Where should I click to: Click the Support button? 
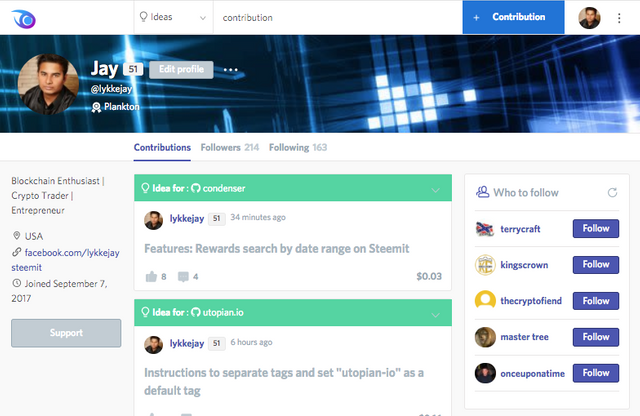pyautogui.click(x=66, y=333)
